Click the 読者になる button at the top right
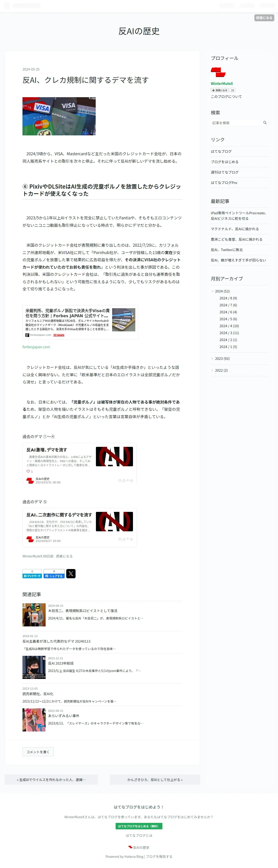 pos(264,18)
